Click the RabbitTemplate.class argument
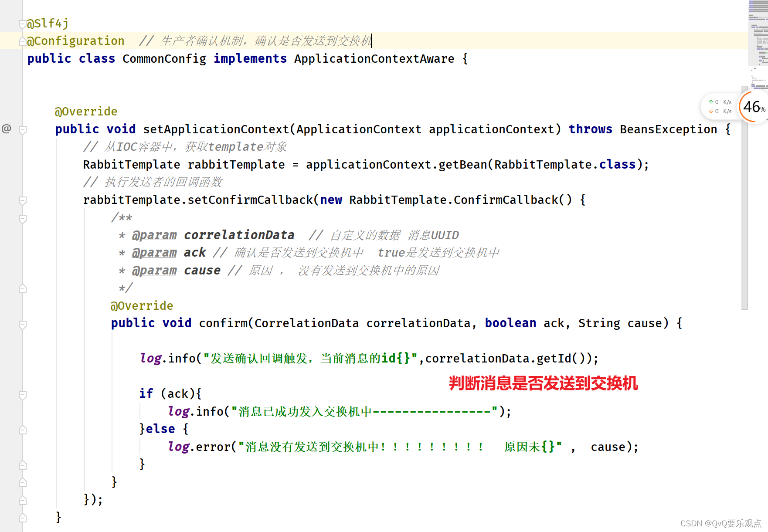 (565, 165)
